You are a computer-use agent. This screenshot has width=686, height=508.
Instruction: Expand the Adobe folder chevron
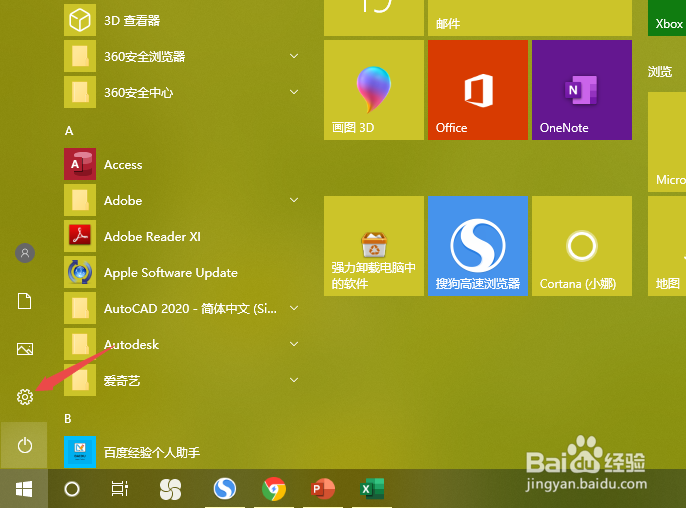coord(294,200)
